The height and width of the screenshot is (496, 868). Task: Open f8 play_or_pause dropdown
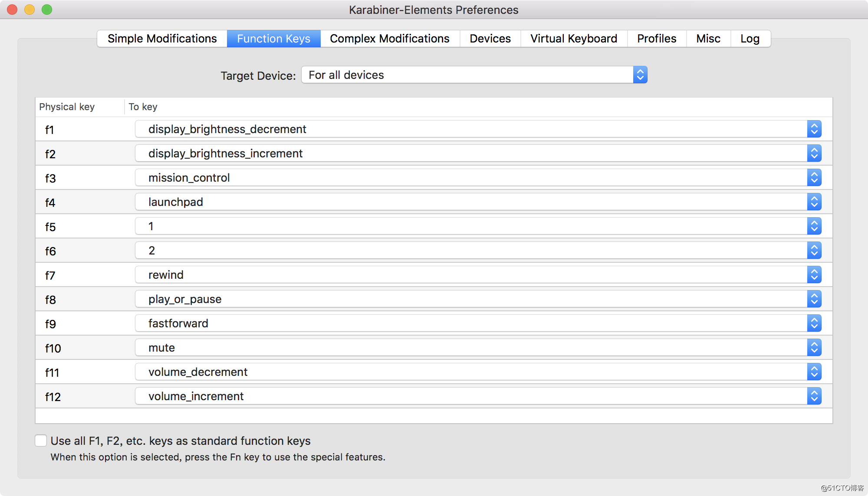click(x=478, y=299)
